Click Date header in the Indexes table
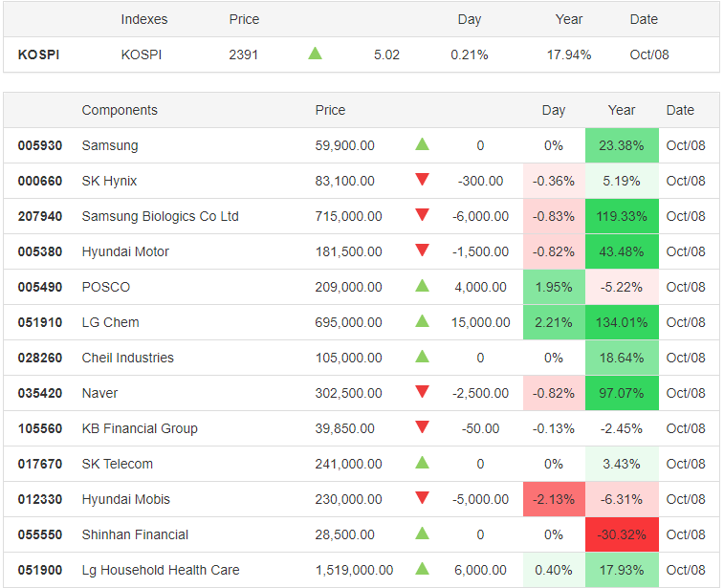724x588 pixels. pos(644,19)
